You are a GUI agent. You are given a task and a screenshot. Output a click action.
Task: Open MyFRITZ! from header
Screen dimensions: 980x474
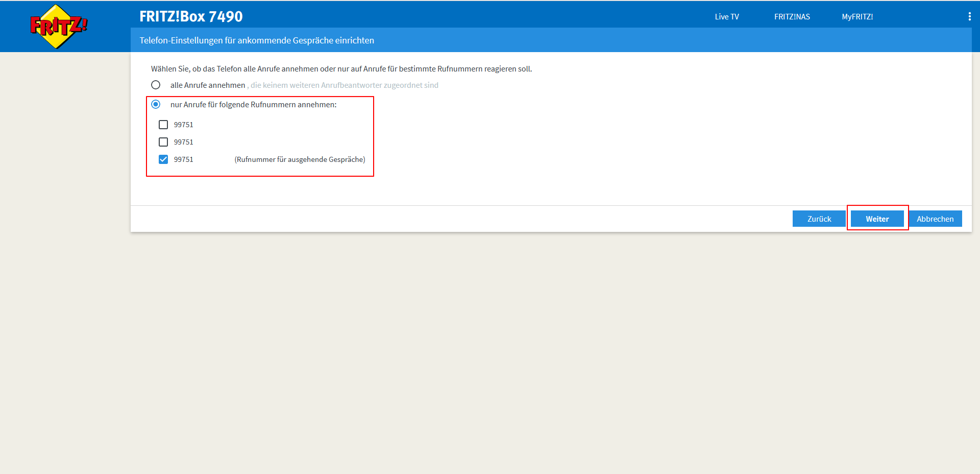pyautogui.click(x=857, y=17)
